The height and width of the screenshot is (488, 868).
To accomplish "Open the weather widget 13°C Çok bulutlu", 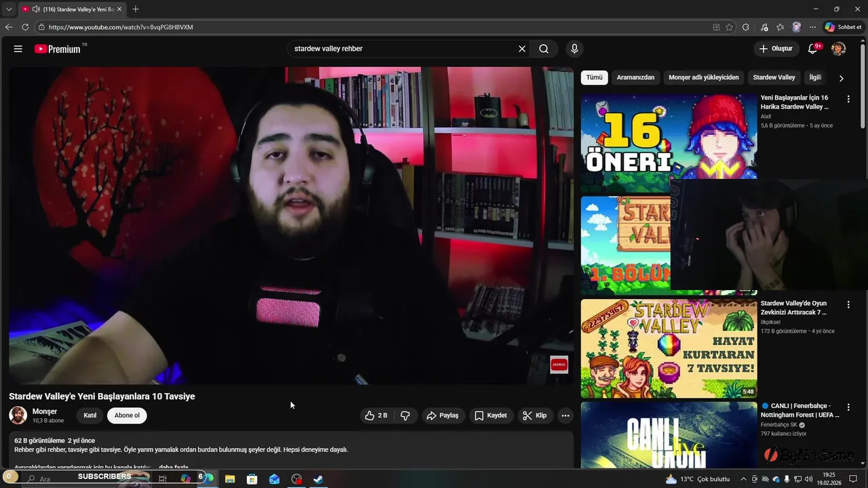I will pos(698,479).
